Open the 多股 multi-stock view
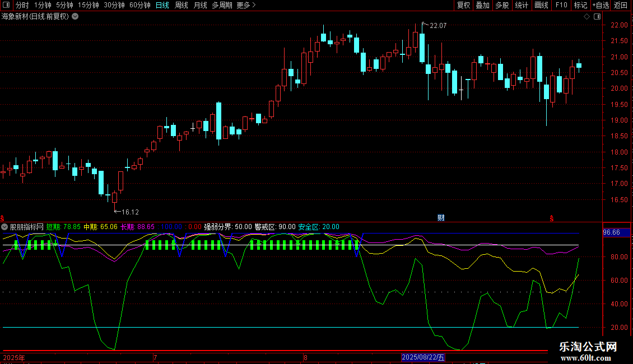 coord(502,5)
